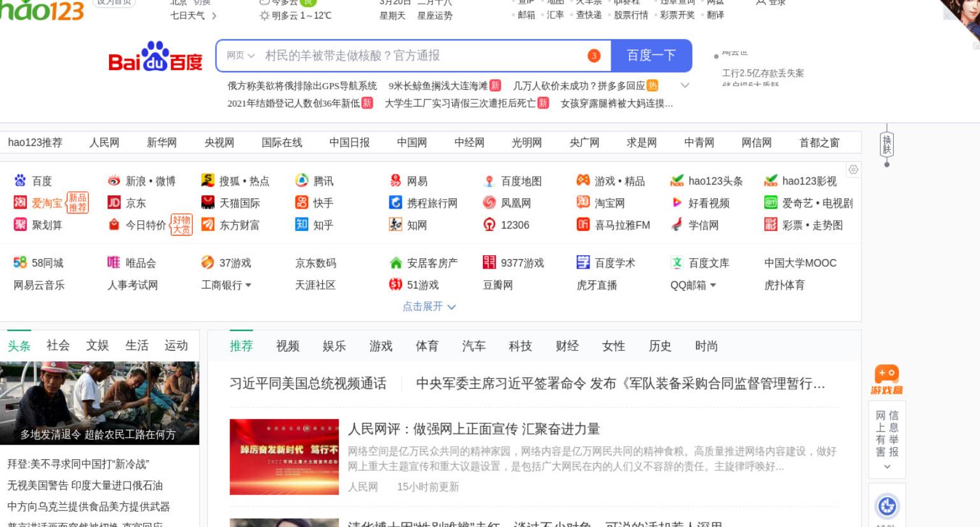Click the Baidu logo
980x527 pixels.
(155, 57)
